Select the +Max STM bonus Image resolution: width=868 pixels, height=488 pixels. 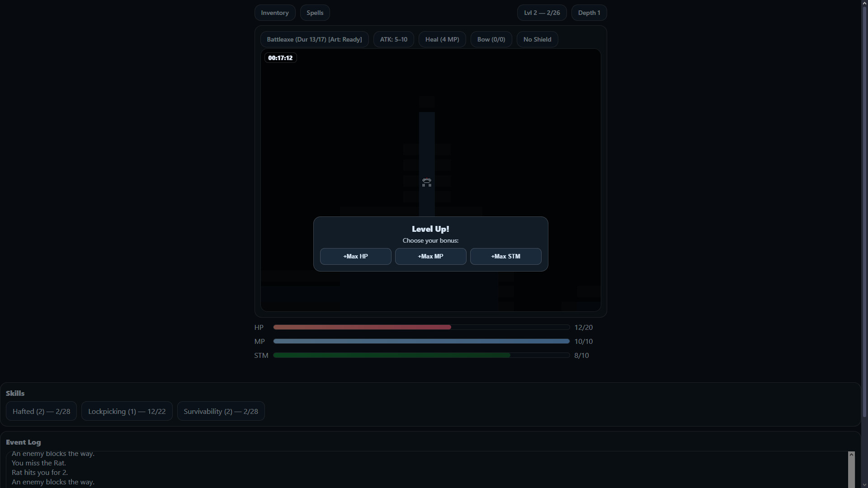pyautogui.click(x=505, y=256)
